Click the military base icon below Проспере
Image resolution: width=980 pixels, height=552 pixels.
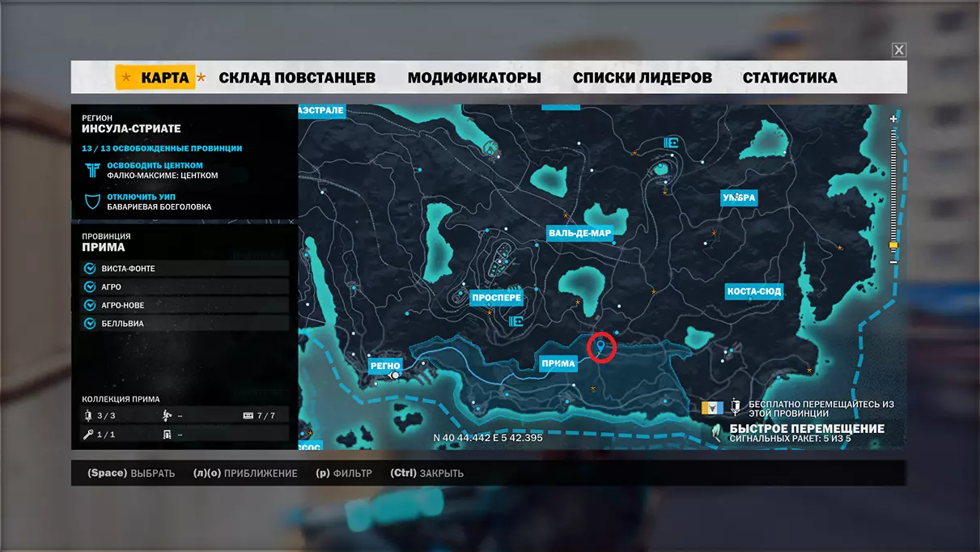tap(515, 321)
